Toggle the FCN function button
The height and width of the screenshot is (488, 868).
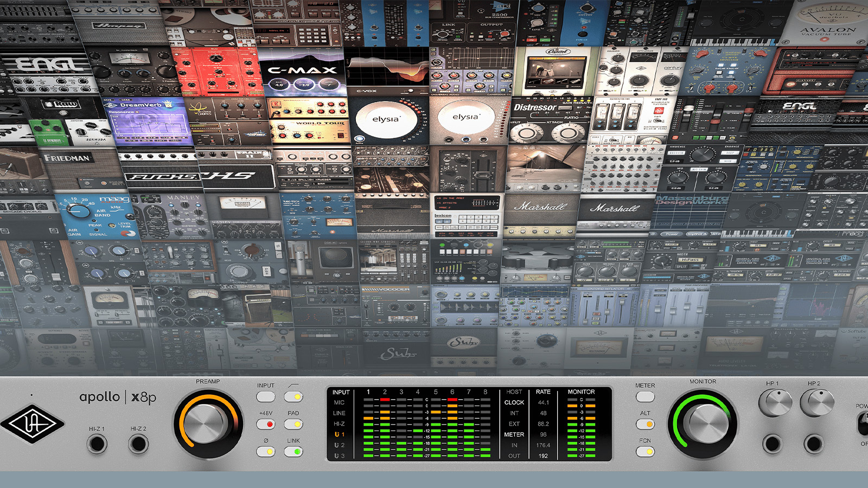click(645, 452)
